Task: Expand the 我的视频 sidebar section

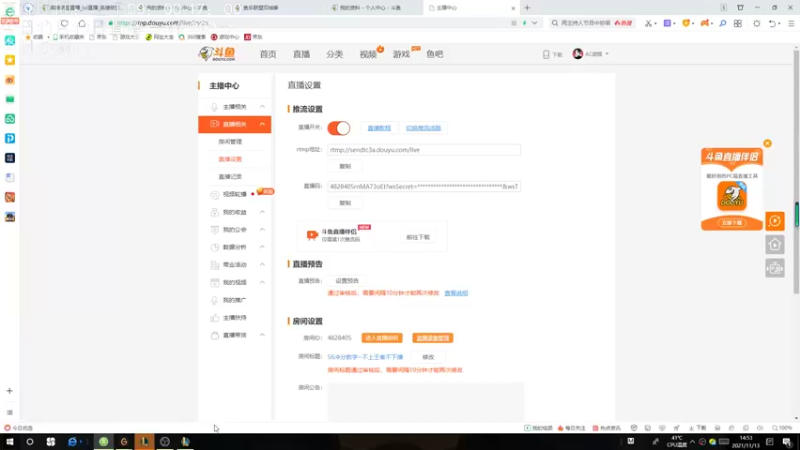Action: pyautogui.click(x=262, y=282)
